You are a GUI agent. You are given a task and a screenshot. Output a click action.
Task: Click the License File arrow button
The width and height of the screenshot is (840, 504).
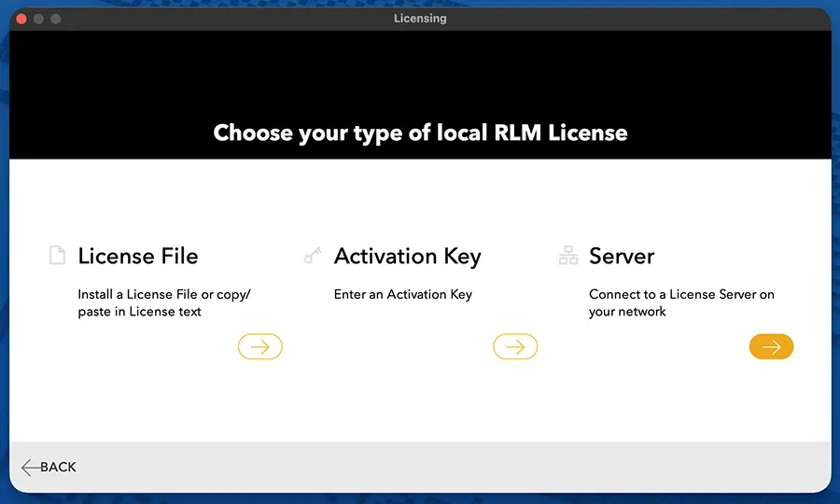point(259,346)
